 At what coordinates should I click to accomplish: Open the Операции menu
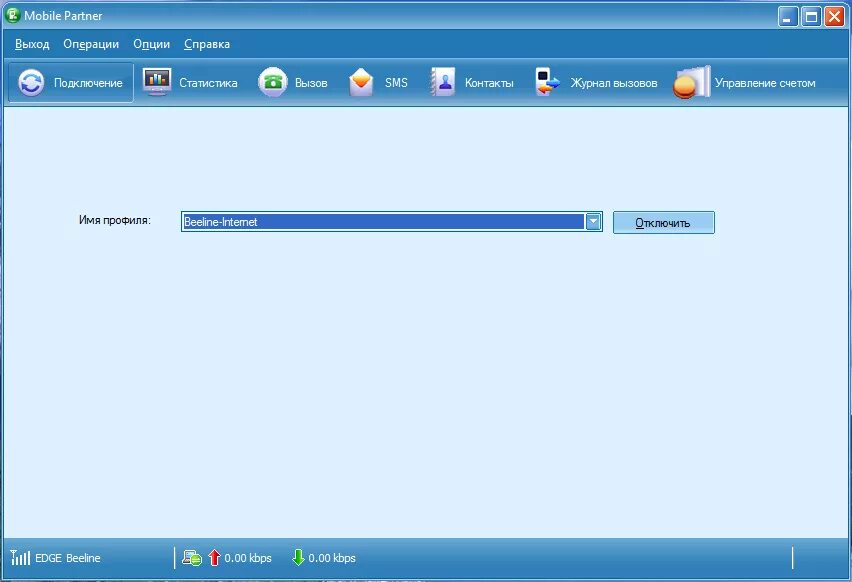(x=91, y=44)
